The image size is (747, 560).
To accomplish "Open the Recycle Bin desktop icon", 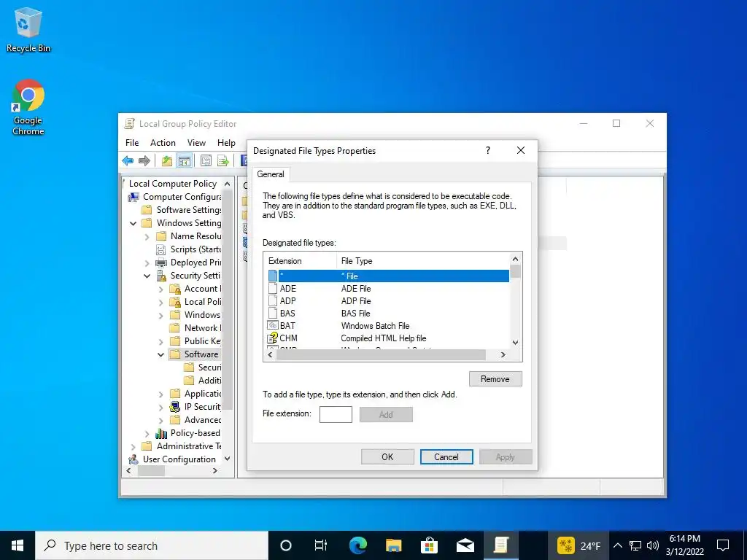I will click(28, 29).
